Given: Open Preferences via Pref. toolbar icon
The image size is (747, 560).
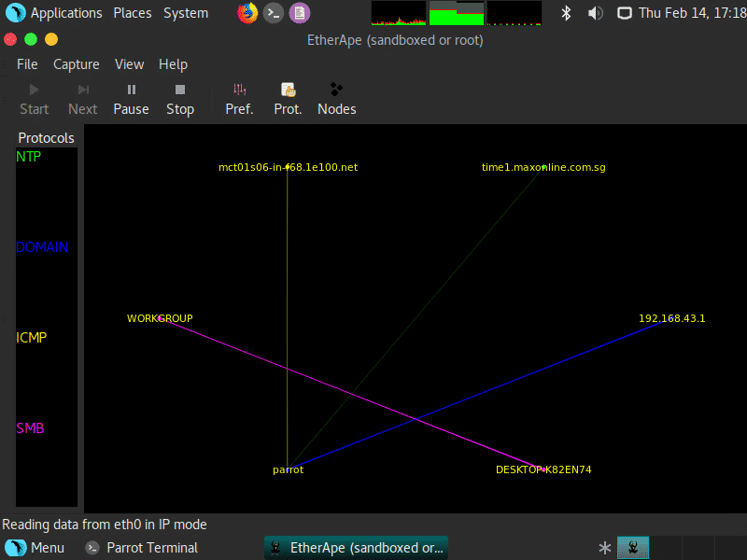Looking at the screenshot, I should coord(239,91).
